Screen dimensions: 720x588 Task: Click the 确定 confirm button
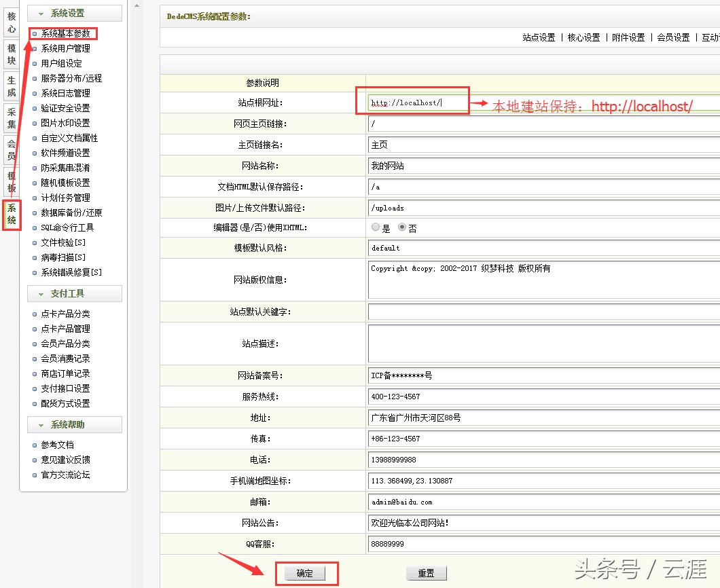(x=306, y=572)
